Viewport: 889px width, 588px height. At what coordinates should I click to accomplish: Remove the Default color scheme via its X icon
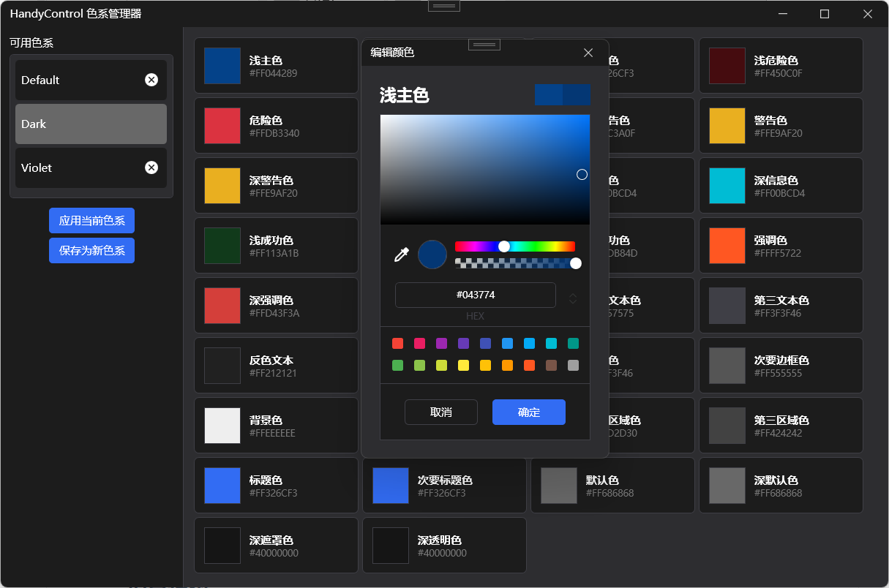(151, 80)
